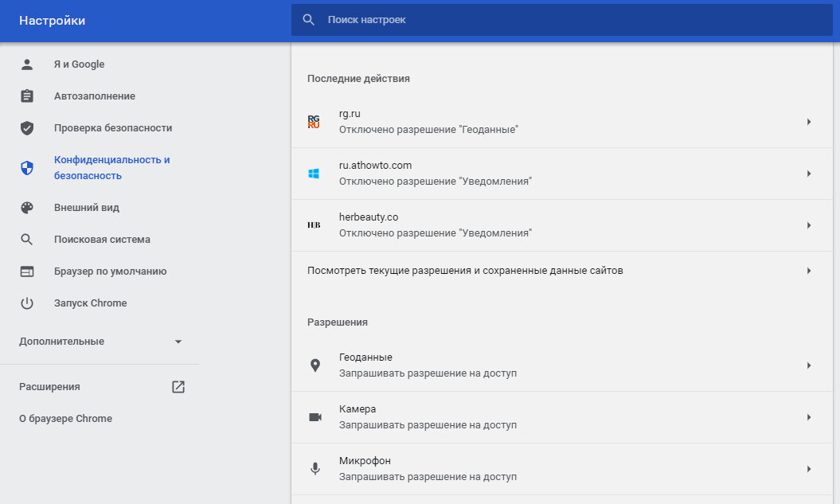Click Посмотреть текущие разрешения и сохраненные данные сайтов
Screen dimensions: 840x504
click(x=465, y=271)
